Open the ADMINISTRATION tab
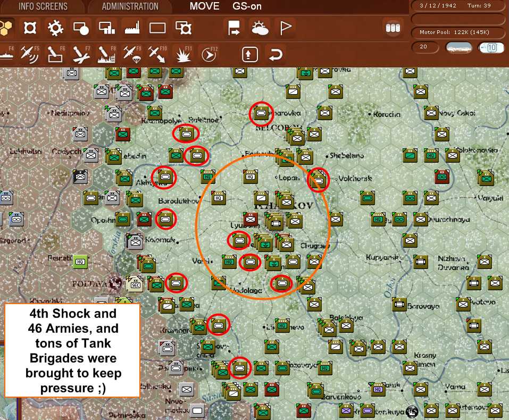 point(130,6)
